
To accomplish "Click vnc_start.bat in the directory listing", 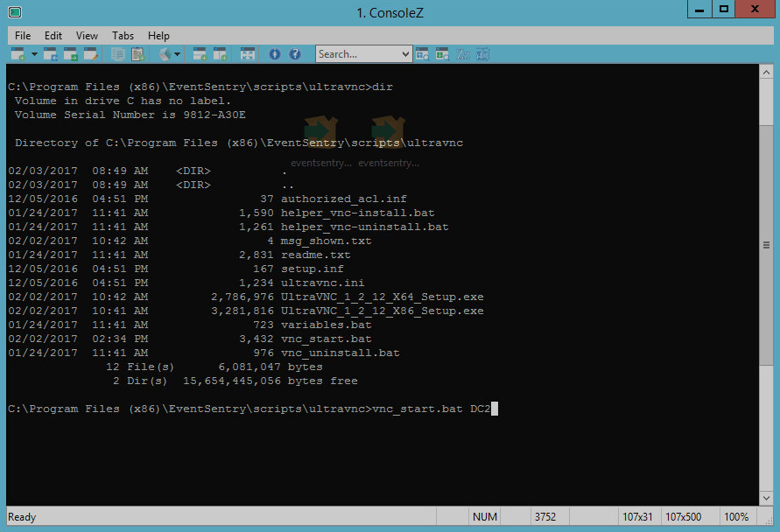I will [326, 339].
